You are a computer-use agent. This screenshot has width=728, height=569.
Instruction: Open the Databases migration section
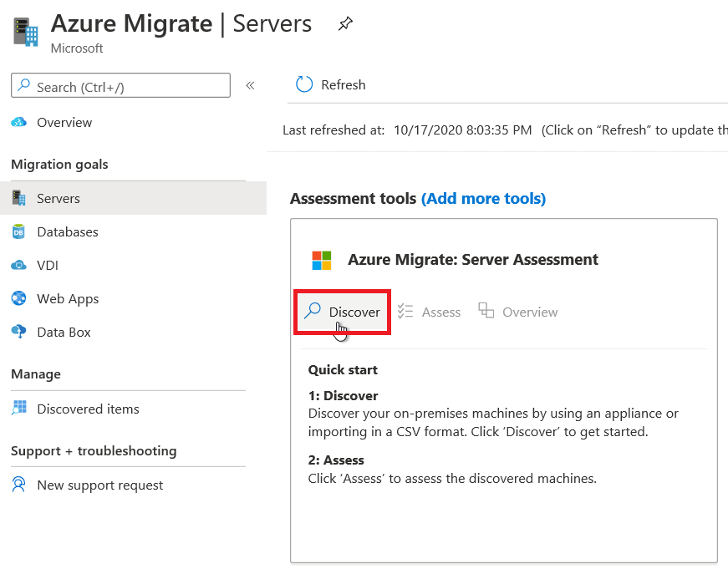click(x=66, y=231)
